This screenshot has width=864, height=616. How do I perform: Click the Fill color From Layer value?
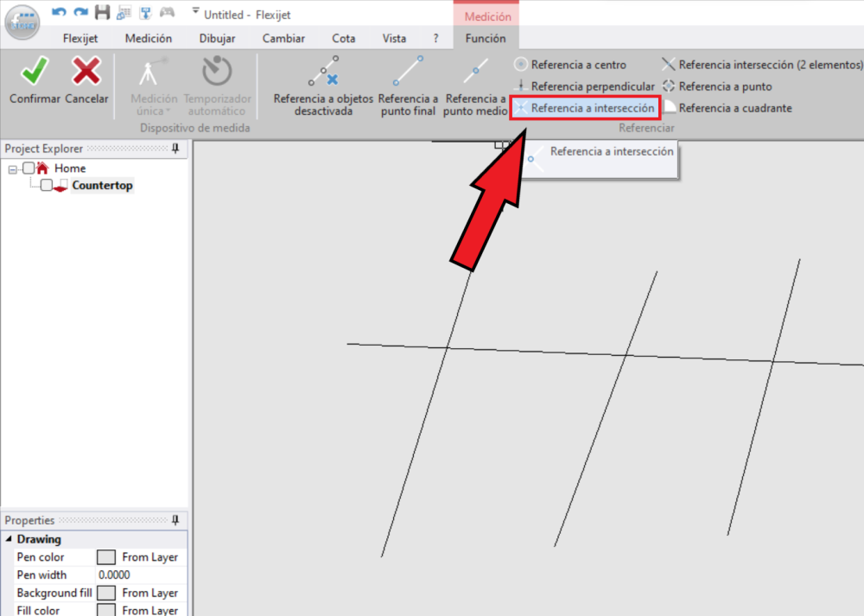pyautogui.click(x=149, y=610)
